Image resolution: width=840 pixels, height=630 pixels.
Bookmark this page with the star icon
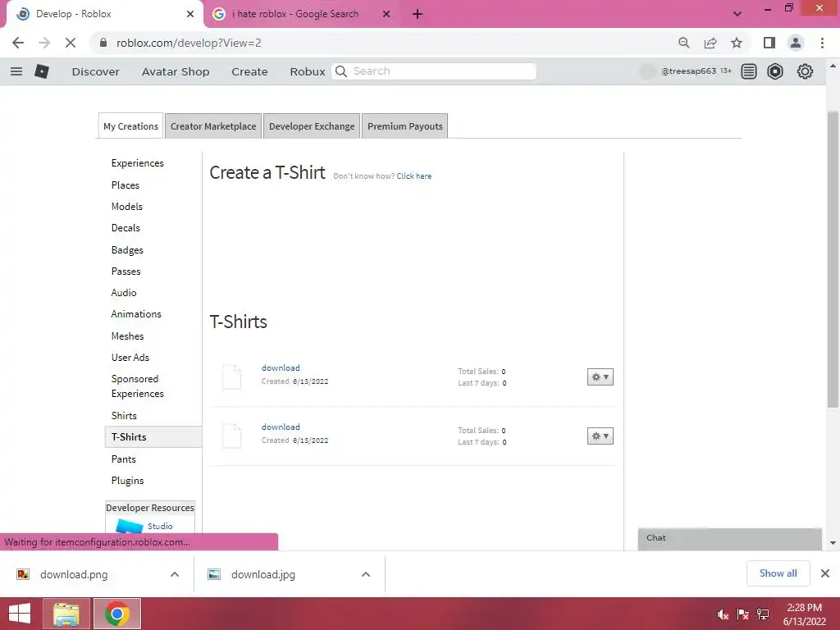737,43
